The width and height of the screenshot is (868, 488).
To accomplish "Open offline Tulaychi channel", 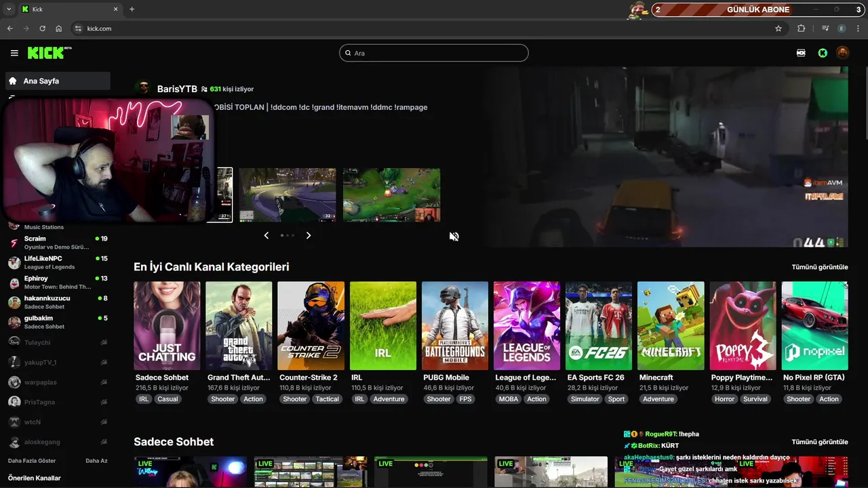I will (58, 342).
